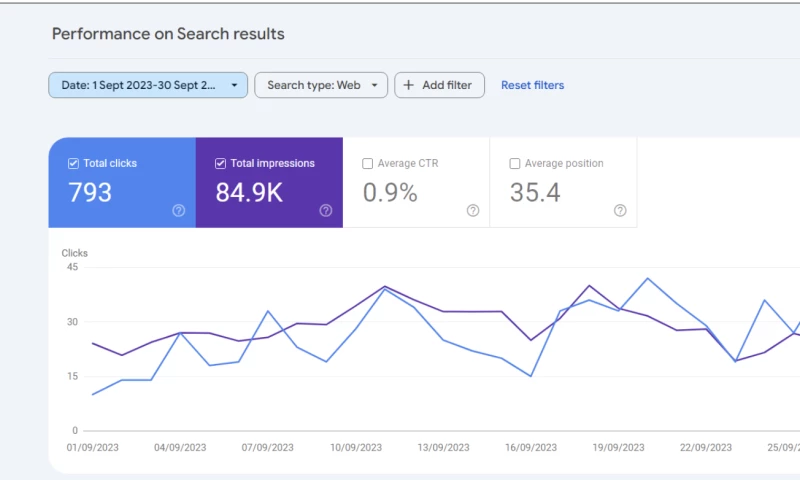This screenshot has height=480, width=800.
Task: Open the Search type: Web dropdown
Action: tap(321, 85)
